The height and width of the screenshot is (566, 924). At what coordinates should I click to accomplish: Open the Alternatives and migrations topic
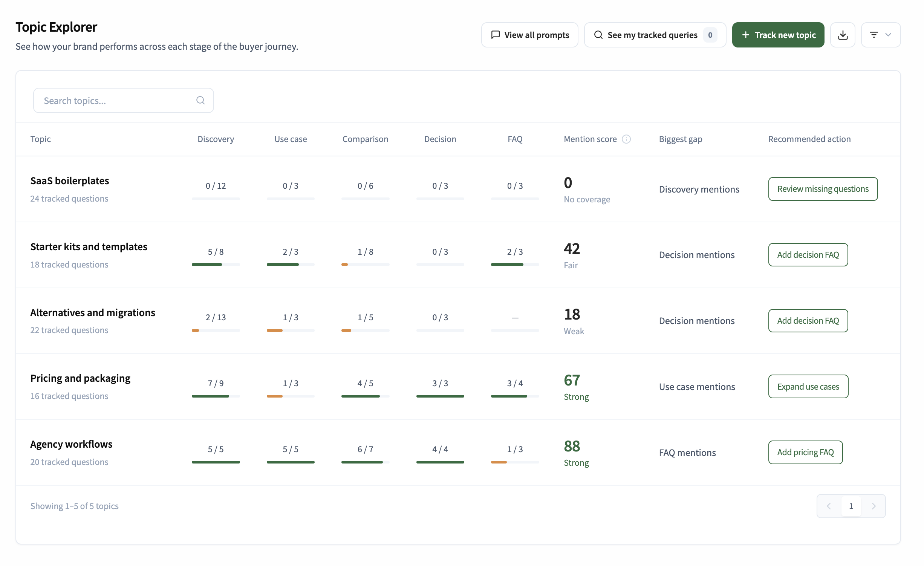click(x=93, y=313)
